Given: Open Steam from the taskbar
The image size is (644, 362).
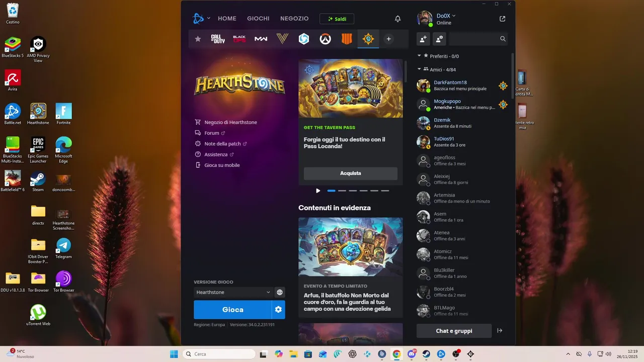Looking at the screenshot, I should (426, 354).
